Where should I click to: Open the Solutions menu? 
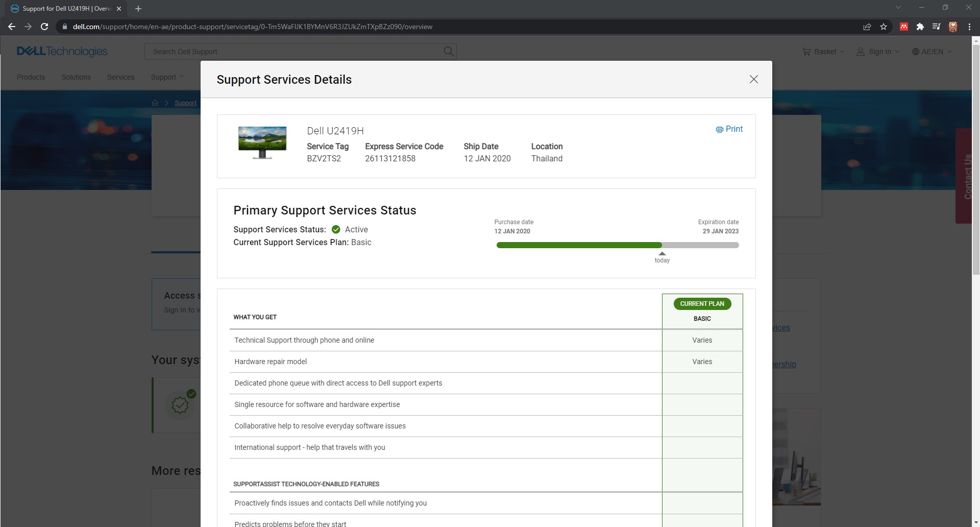[76, 77]
